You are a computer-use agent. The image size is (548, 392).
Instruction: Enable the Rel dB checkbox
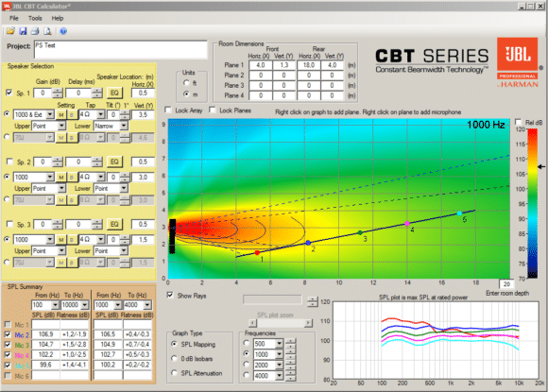[x=519, y=122]
